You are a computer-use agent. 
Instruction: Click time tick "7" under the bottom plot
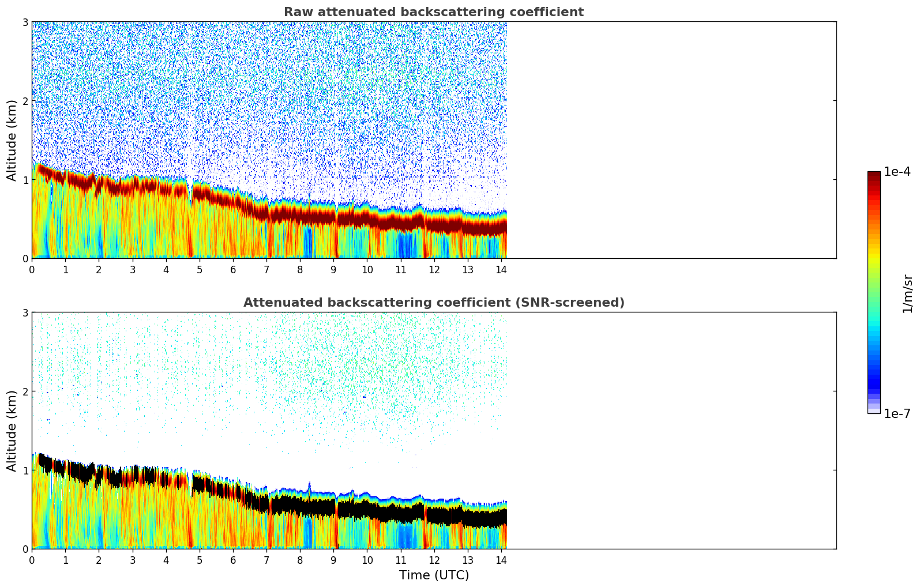[x=266, y=560]
